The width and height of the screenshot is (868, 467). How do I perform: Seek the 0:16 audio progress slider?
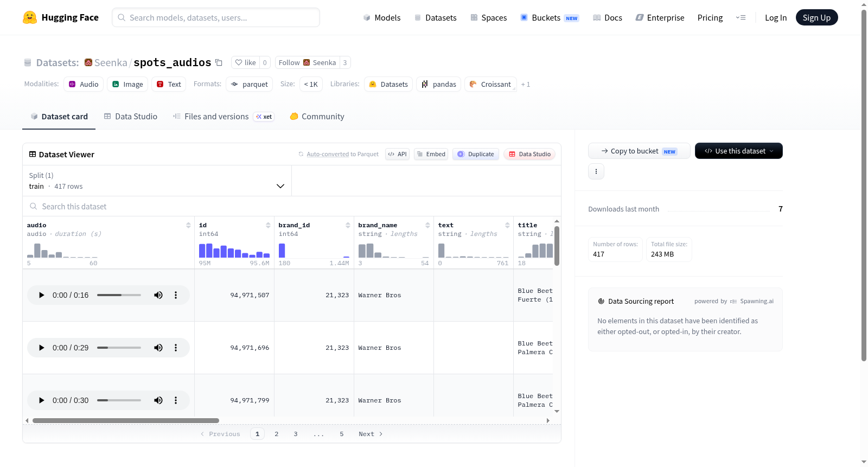(119, 295)
